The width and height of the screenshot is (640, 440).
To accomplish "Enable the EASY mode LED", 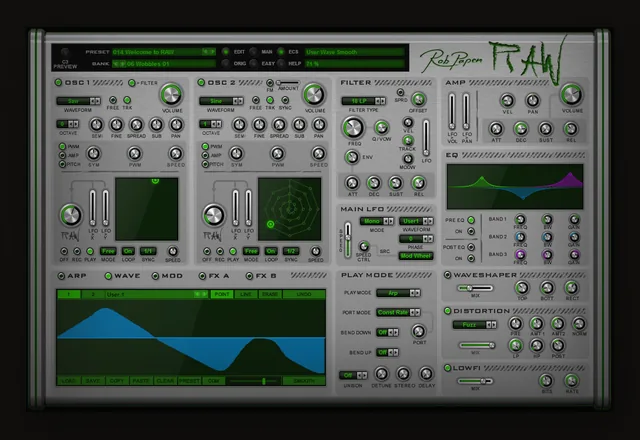I will (x=253, y=63).
